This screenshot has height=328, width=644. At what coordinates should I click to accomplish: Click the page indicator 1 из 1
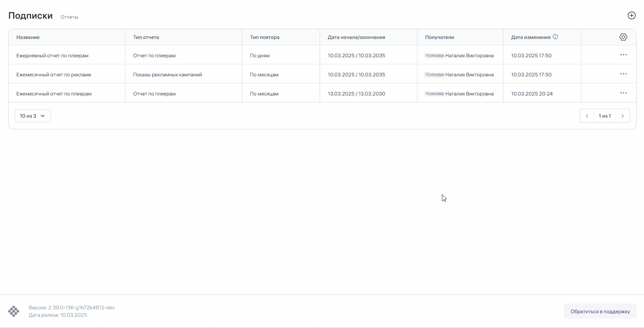pyautogui.click(x=605, y=116)
